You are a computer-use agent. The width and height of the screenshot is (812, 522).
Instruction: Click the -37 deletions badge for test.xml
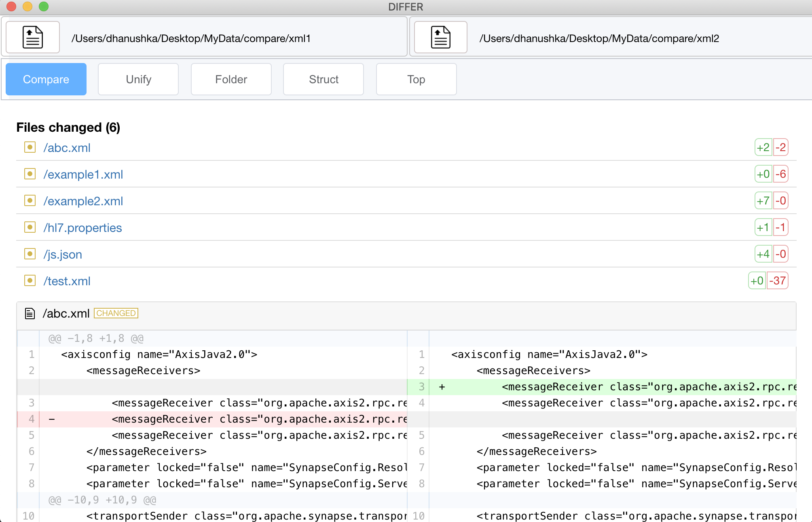[777, 281]
